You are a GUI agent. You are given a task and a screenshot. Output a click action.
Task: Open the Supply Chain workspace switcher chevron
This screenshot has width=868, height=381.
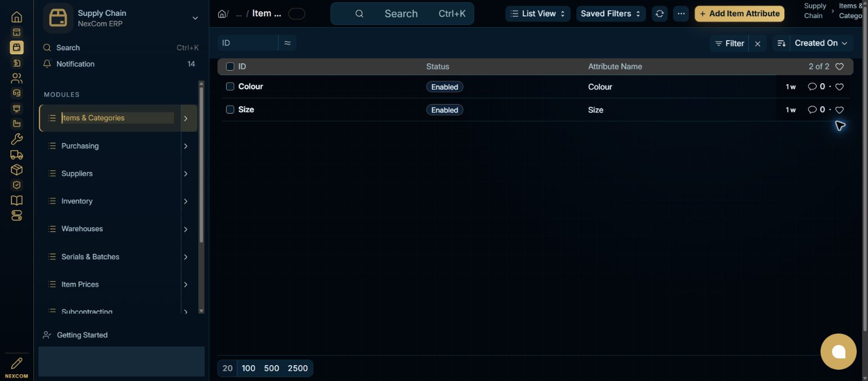point(195,18)
